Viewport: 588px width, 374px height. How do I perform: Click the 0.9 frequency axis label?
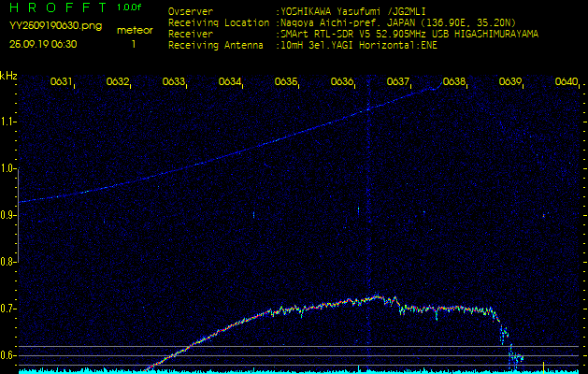click(9, 215)
